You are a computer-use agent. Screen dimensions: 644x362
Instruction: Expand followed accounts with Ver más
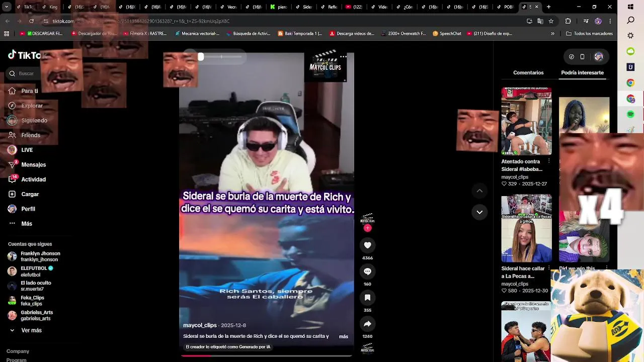coord(25,330)
